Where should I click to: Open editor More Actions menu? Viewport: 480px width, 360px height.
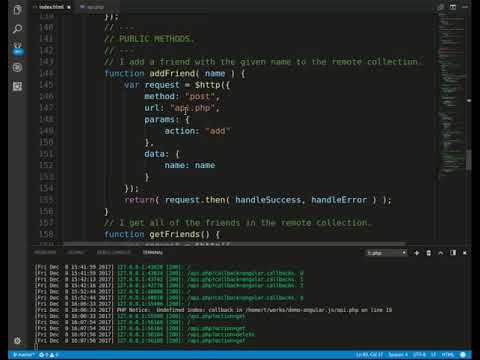point(465,7)
